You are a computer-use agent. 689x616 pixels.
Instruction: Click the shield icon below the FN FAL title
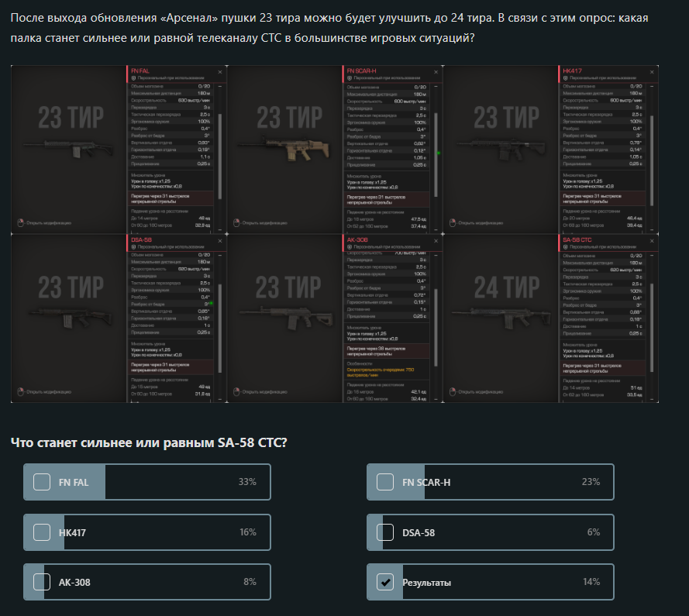133,78
